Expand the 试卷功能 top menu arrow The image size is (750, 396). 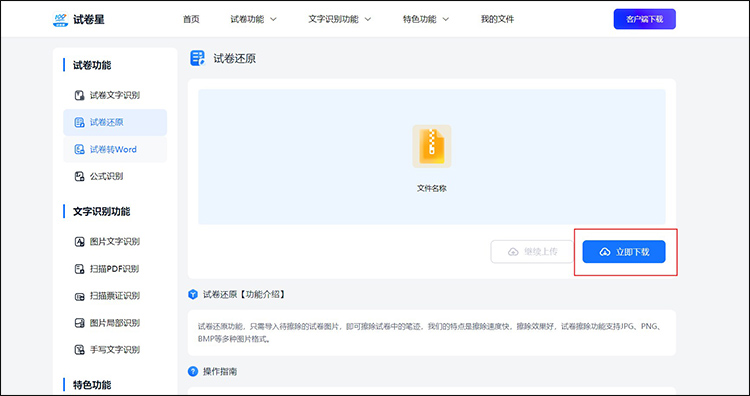[274, 20]
